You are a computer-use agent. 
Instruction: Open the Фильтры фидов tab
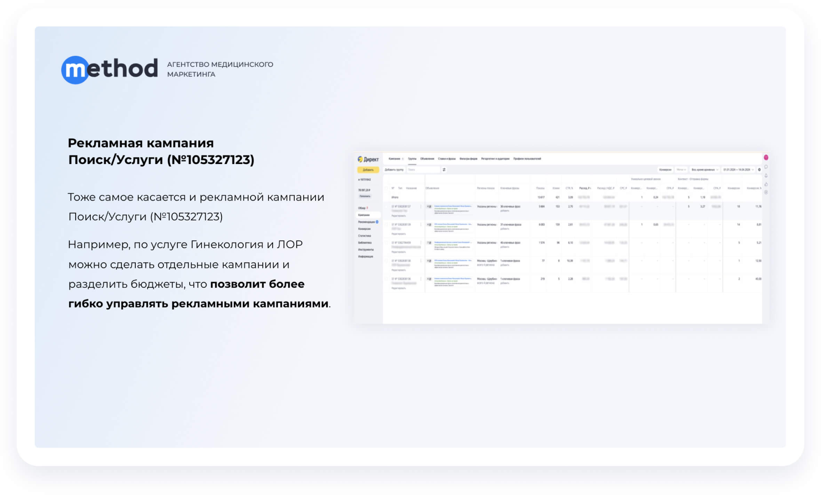click(468, 159)
